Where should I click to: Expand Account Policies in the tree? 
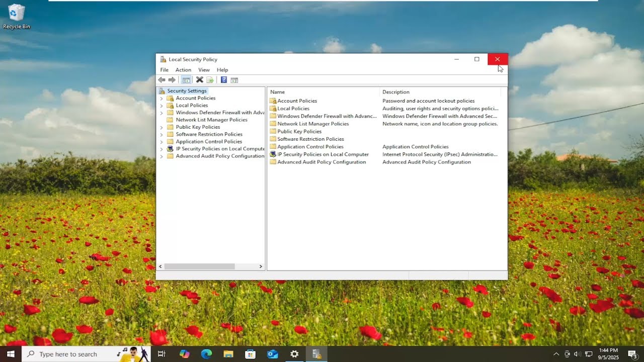(x=162, y=99)
